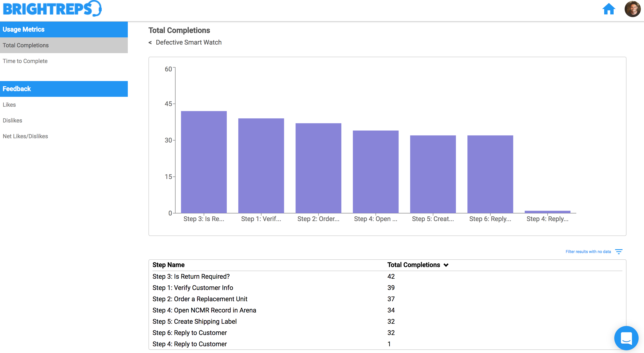Click the Total Completions column header

click(414, 265)
